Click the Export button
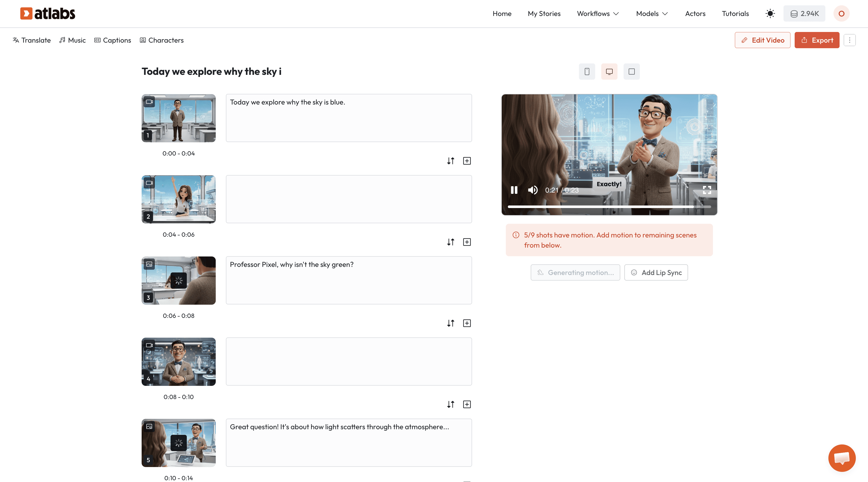This screenshot has height=482, width=868. coord(817,40)
